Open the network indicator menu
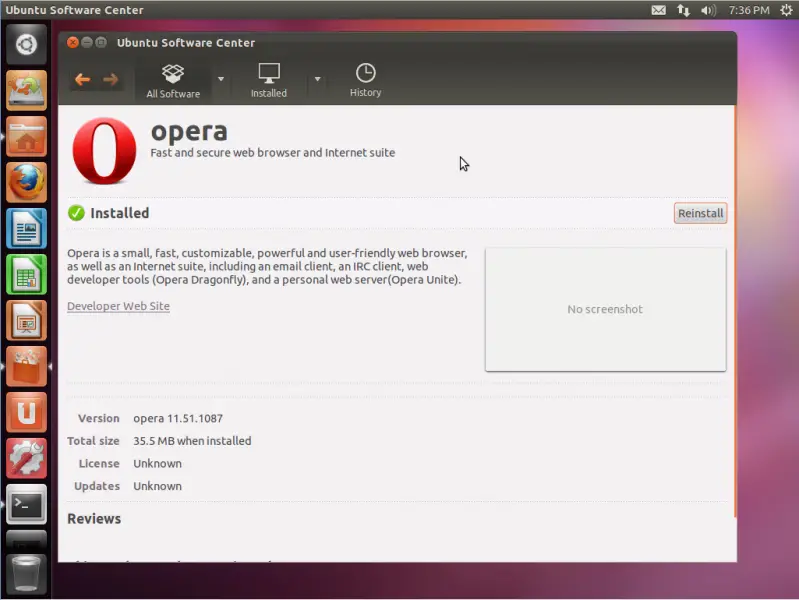 683,10
